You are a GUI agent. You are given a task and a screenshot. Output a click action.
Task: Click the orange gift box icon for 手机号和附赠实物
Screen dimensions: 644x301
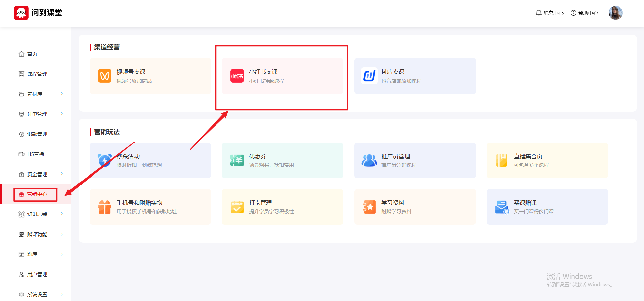pyautogui.click(x=105, y=207)
